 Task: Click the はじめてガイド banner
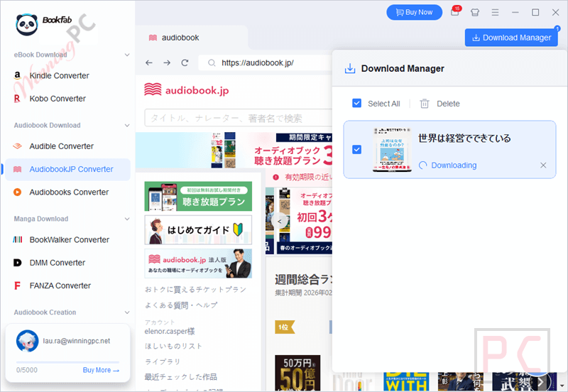198,230
